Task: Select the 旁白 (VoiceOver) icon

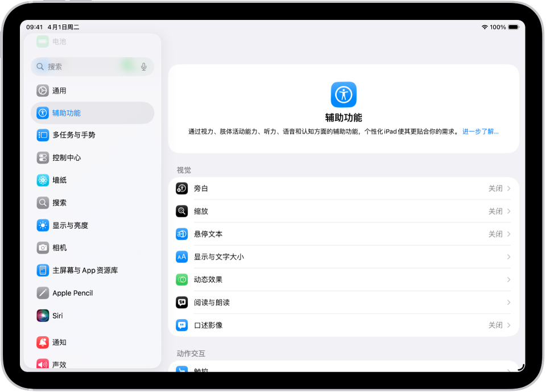Action: 181,188
